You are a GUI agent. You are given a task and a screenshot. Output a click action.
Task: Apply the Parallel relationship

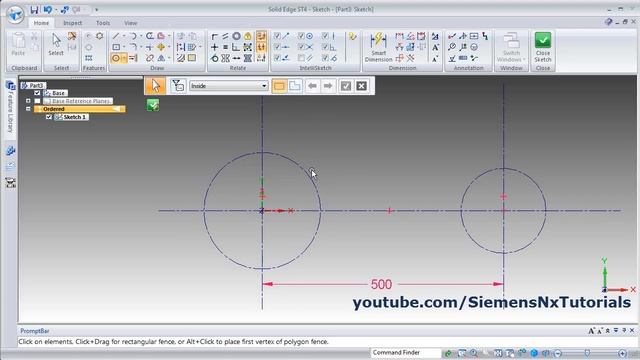225,36
